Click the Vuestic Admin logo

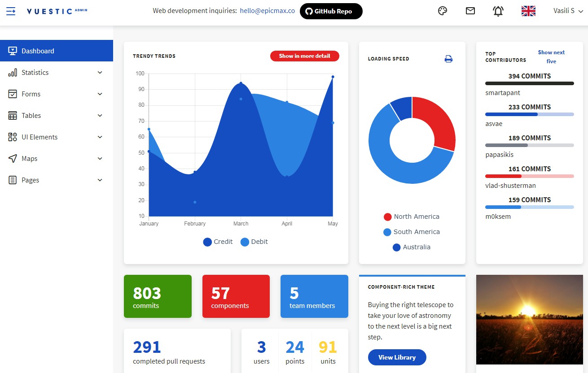[x=57, y=11]
